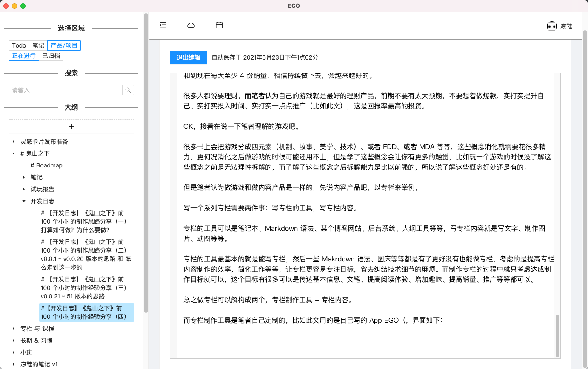Select 长期 & 习惯 item label
Image resolution: width=588 pixels, height=369 pixels.
coord(37,341)
